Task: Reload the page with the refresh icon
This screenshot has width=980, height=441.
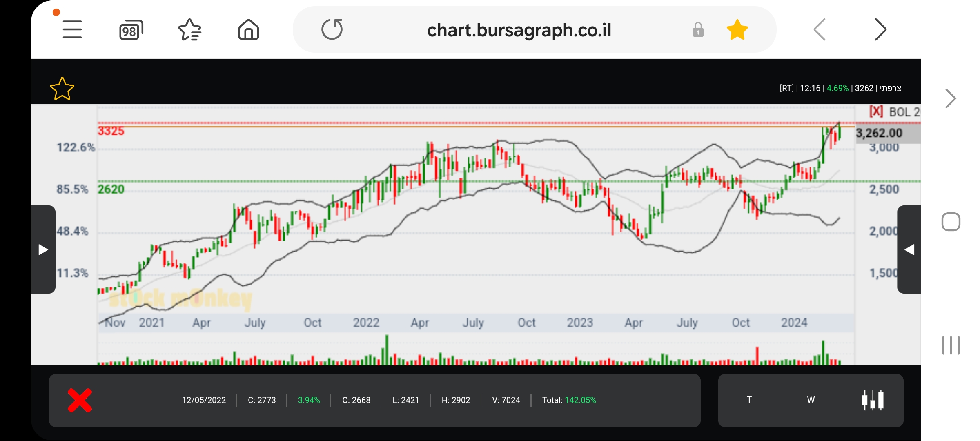Action: [x=332, y=30]
